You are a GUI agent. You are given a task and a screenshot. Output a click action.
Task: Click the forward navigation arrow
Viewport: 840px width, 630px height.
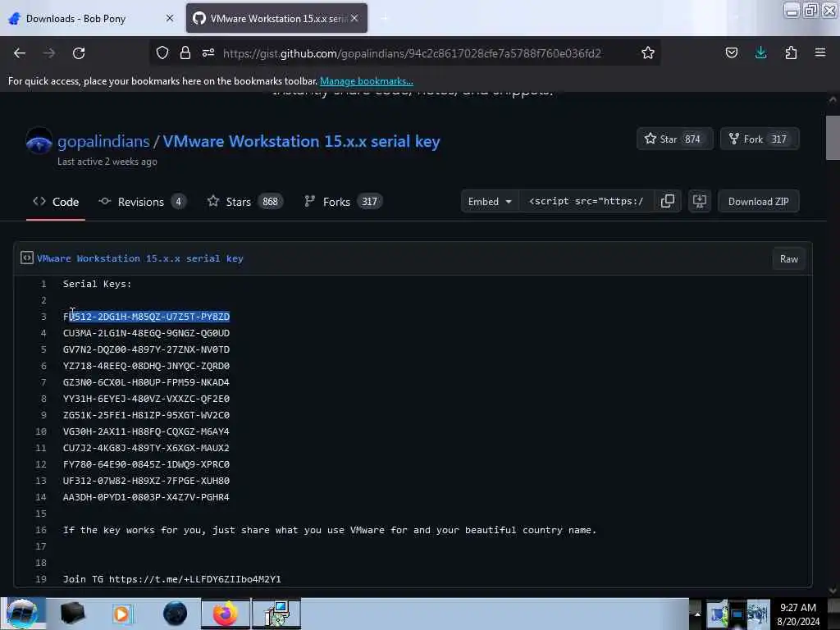click(x=49, y=53)
